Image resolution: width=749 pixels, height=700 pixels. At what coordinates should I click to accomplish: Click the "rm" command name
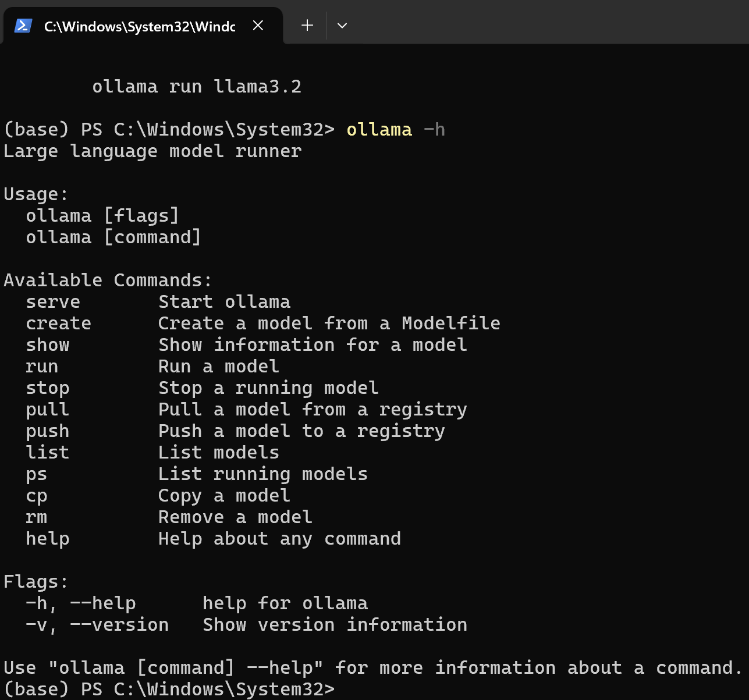37,517
